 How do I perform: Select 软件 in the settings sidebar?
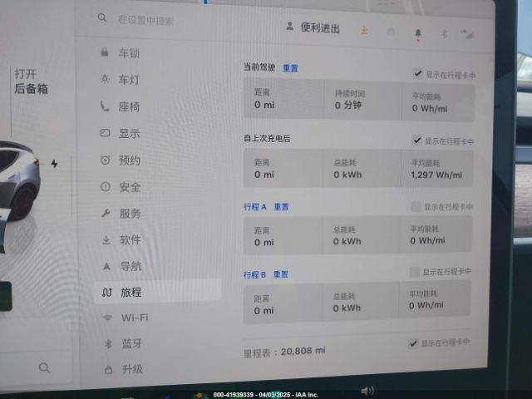coord(130,240)
